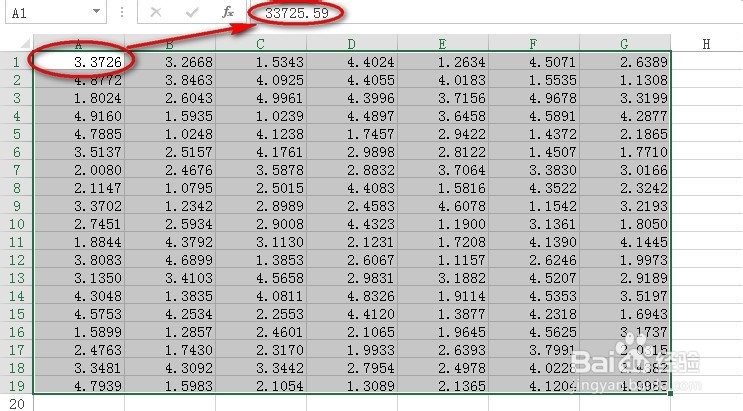Click the formula bar value 33725.59

(x=297, y=13)
